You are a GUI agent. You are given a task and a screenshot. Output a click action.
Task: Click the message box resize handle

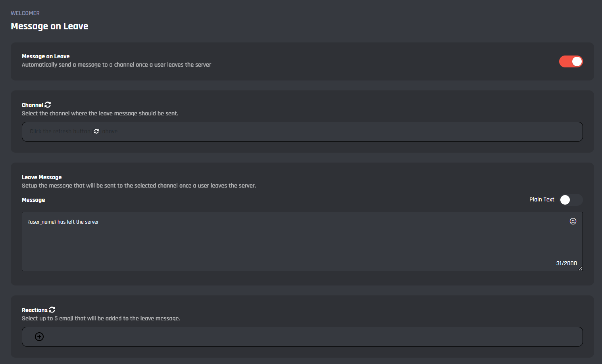[580, 269]
